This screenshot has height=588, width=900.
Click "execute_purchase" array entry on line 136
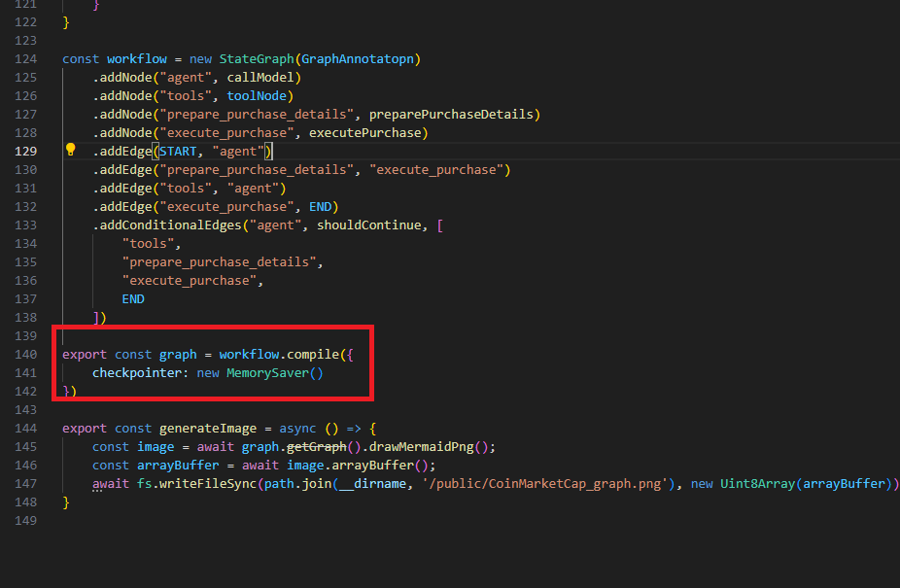pos(190,281)
